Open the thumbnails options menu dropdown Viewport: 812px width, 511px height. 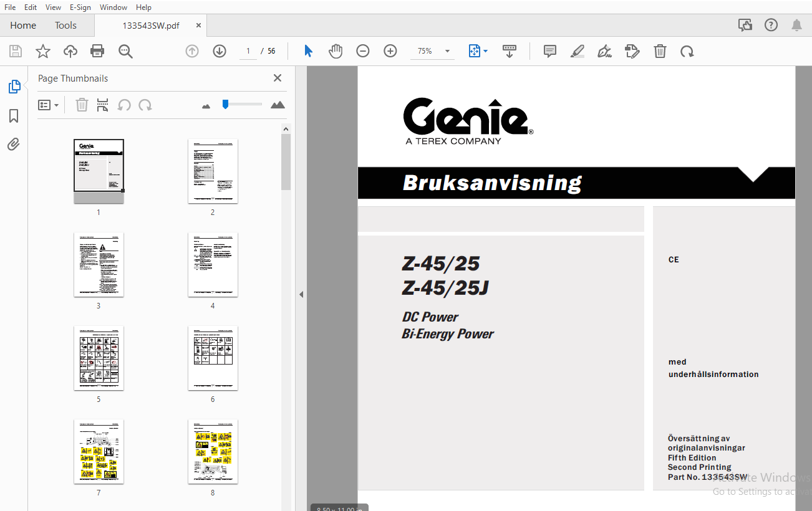48,105
